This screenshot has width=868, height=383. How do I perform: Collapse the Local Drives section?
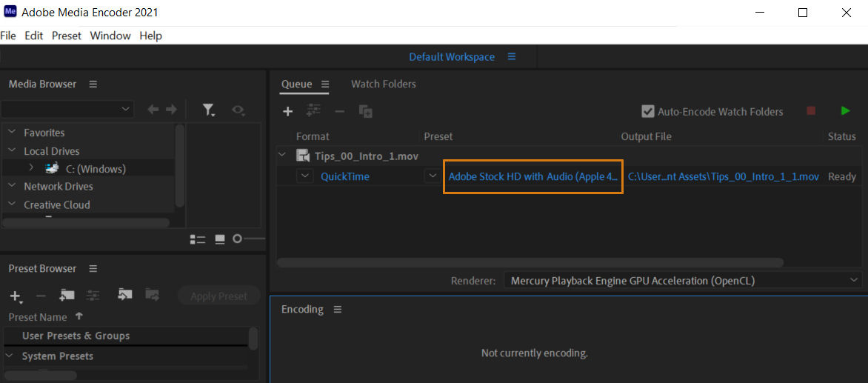point(12,150)
